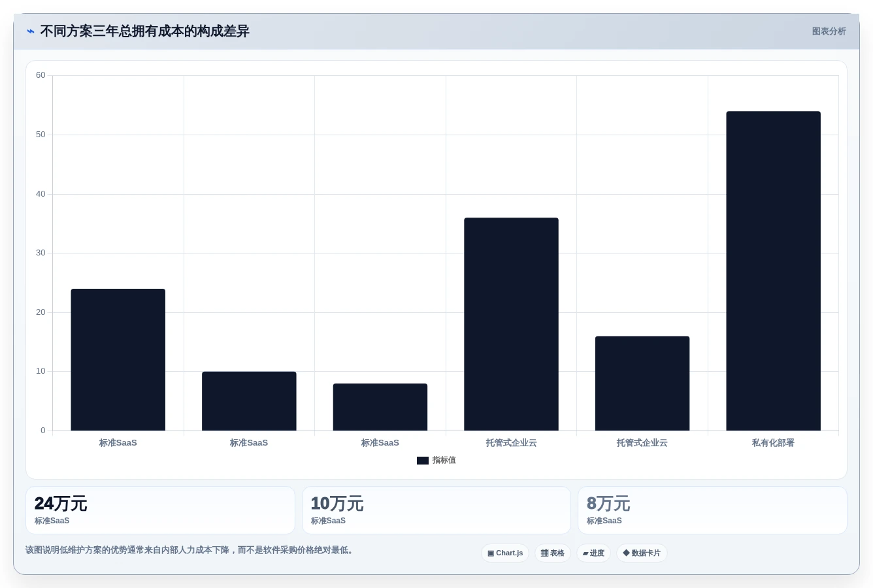873x588 pixels.
Task: Click the caption text about 低维护方案
Action: (x=191, y=550)
